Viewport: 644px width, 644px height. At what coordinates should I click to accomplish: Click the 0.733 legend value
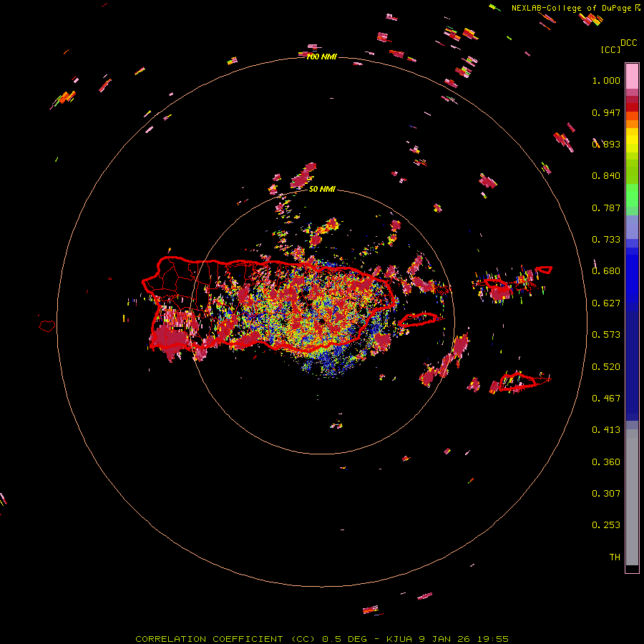pyautogui.click(x=606, y=240)
